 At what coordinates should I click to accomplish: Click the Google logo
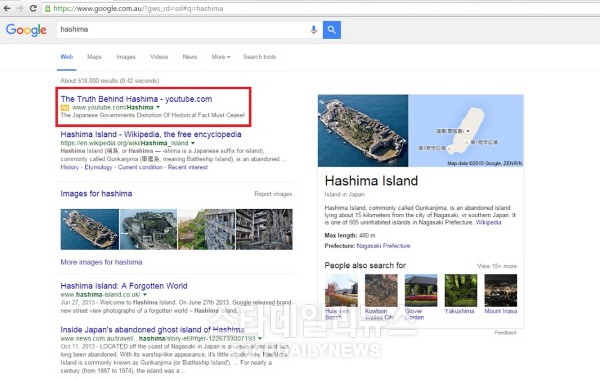26,29
